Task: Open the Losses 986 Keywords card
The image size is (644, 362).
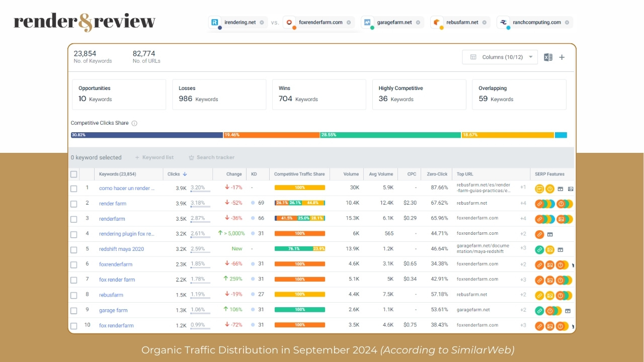Action: 219,94
